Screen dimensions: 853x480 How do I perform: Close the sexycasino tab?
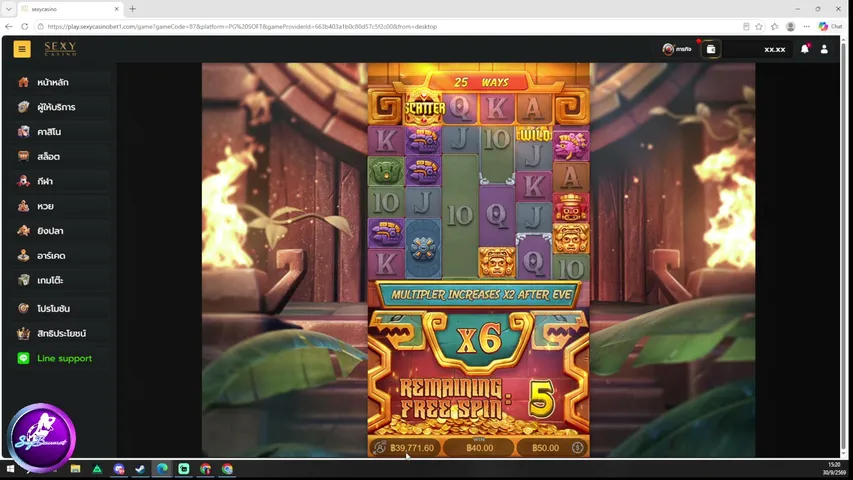(x=116, y=9)
